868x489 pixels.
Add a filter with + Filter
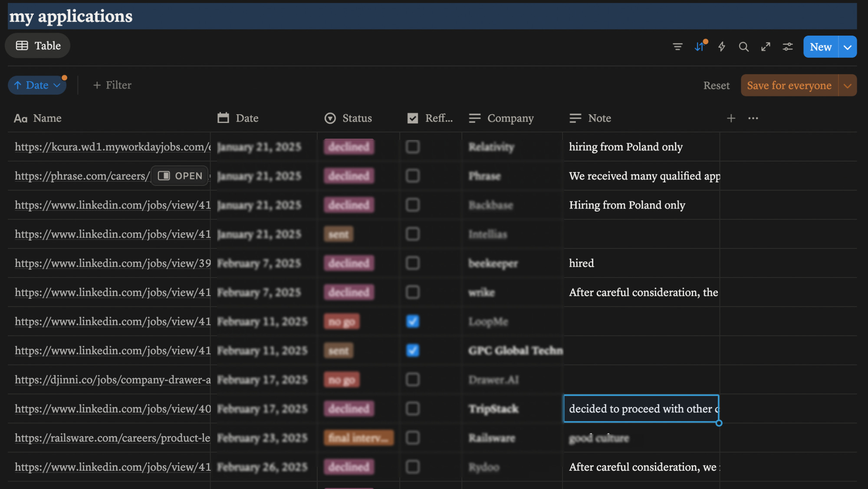pyautogui.click(x=112, y=85)
